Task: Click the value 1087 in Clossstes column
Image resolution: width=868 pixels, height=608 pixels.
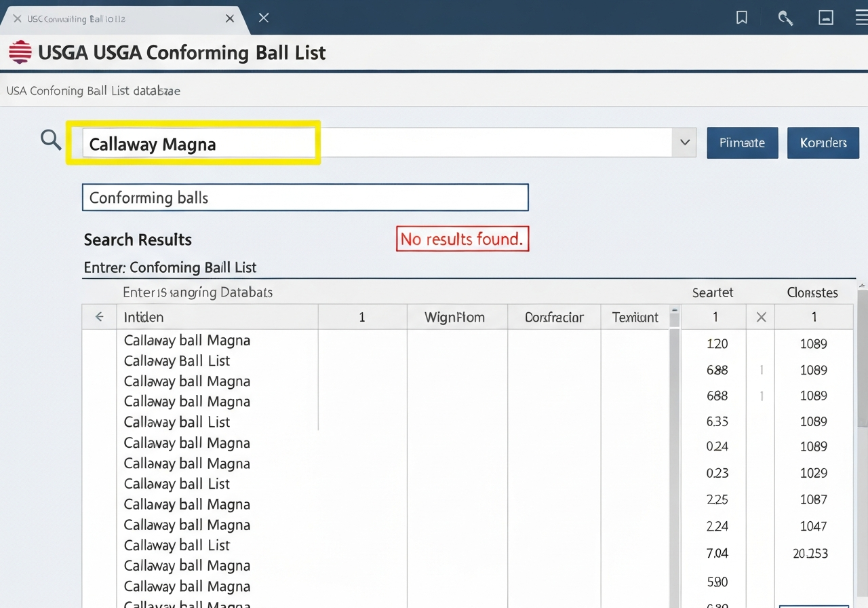Action: [x=813, y=499]
